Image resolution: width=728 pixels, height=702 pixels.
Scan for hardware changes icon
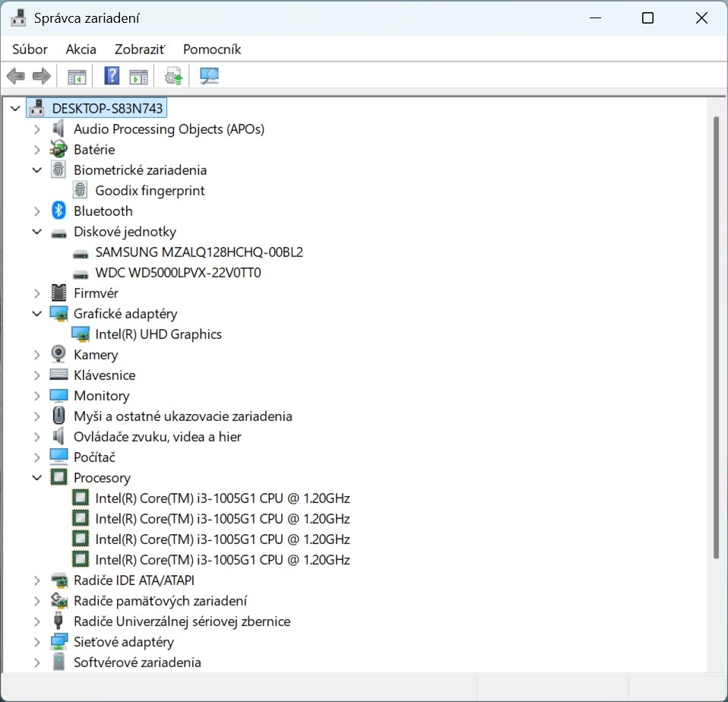click(x=209, y=76)
